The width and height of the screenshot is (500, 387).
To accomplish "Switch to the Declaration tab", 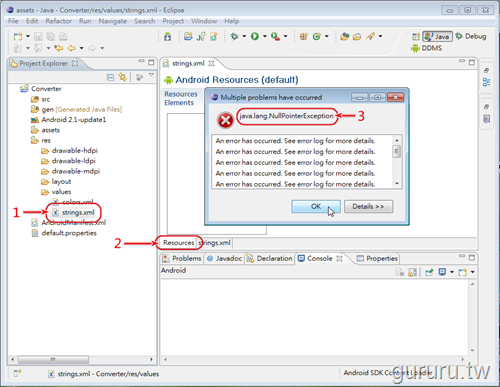I will pos(270,258).
